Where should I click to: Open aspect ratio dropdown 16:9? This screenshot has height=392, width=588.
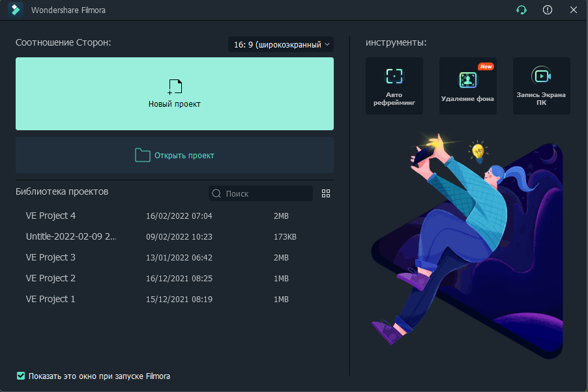281,44
